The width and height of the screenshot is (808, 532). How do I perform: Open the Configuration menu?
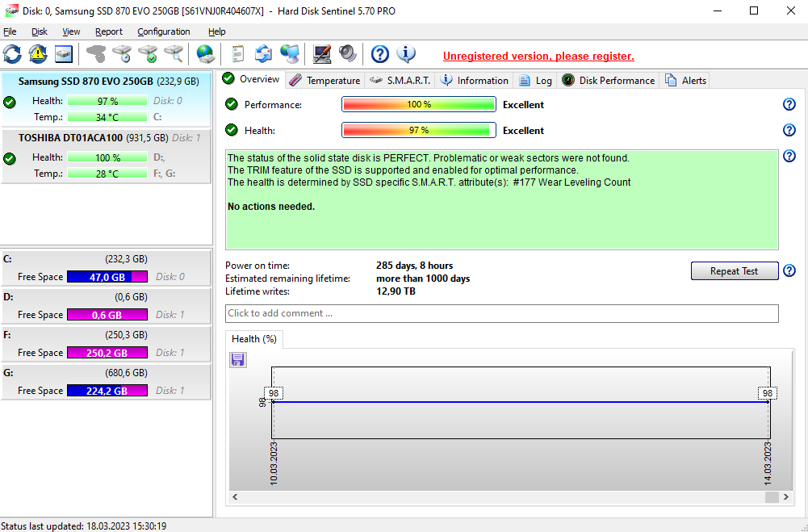click(x=164, y=31)
